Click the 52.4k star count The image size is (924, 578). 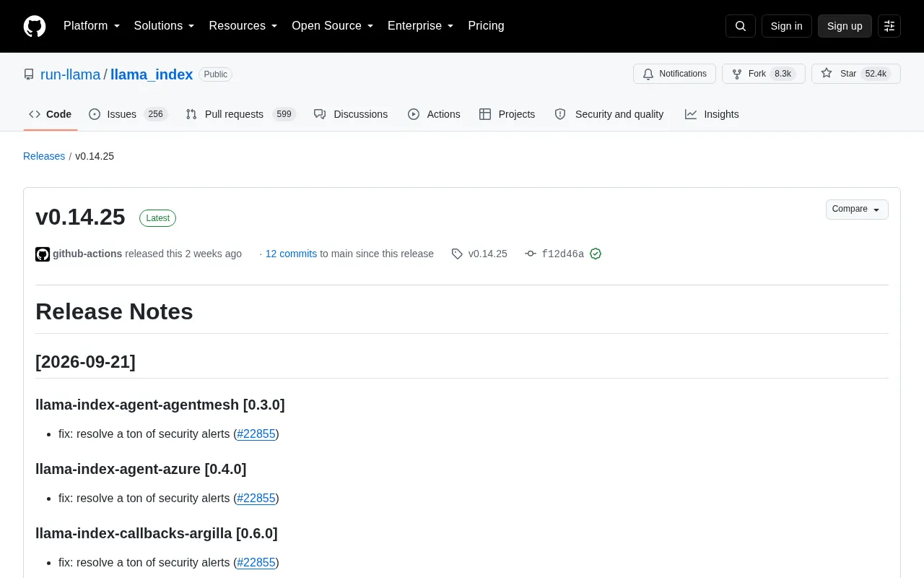coord(876,74)
